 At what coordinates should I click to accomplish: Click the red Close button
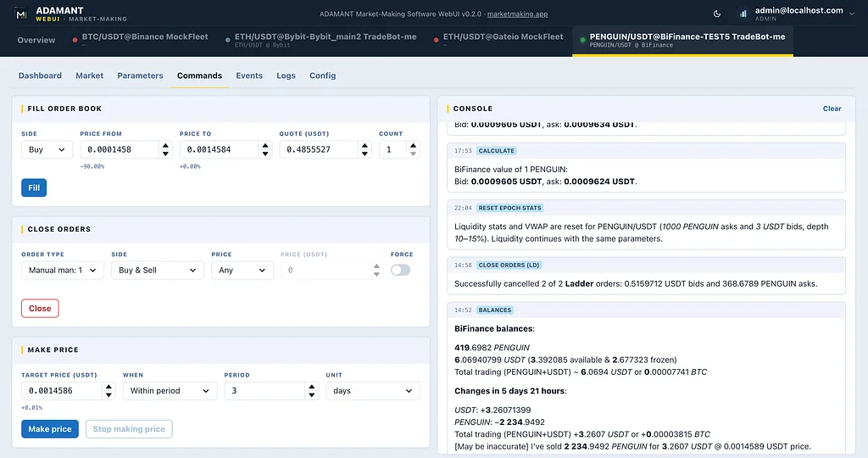[40, 309]
